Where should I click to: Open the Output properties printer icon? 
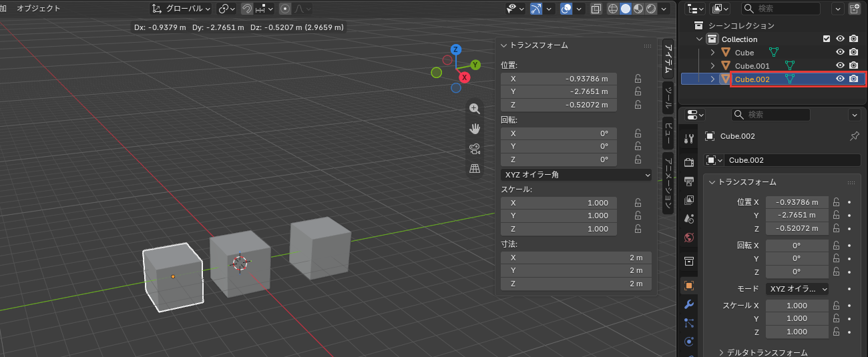coord(689,181)
